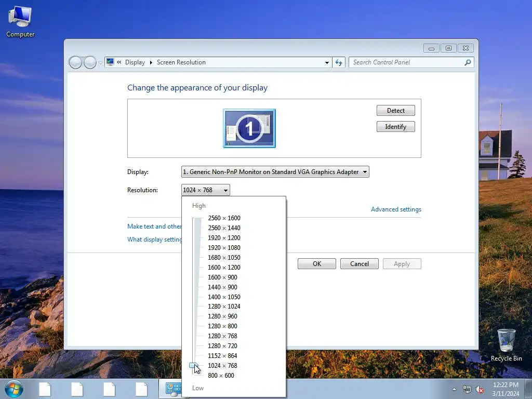532x399 pixels.
Task: Click the Control Panel taskbar button
Action: [x=170, y=389]
